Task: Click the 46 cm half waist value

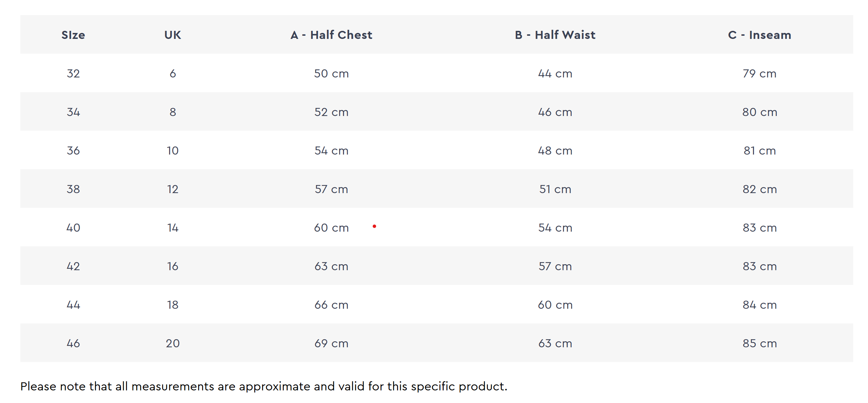Action: coord(555,112)
